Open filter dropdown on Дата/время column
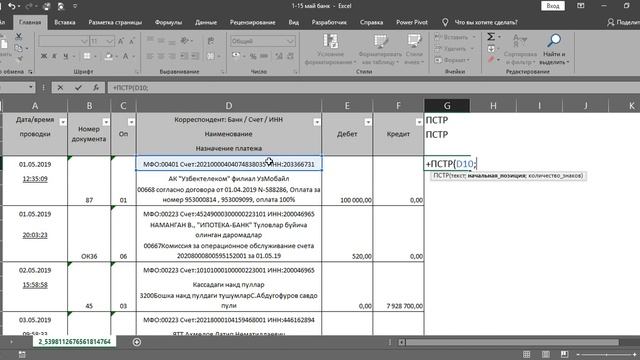The image size is (640, 360). pos(63,122)
